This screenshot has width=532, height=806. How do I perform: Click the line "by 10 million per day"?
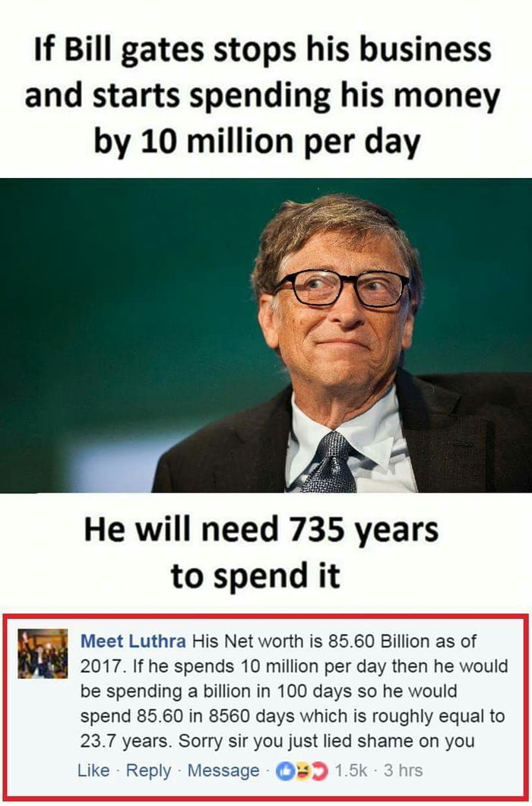point(257,142)
